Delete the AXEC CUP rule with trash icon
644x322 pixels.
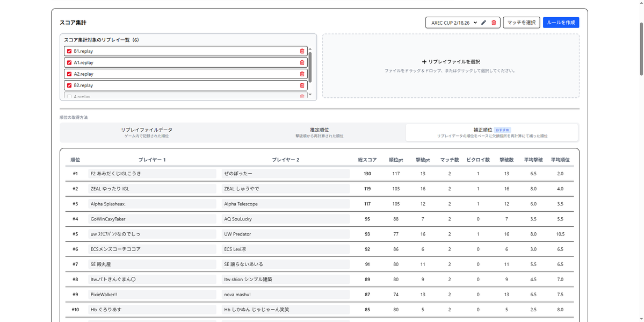click(494, 23)
